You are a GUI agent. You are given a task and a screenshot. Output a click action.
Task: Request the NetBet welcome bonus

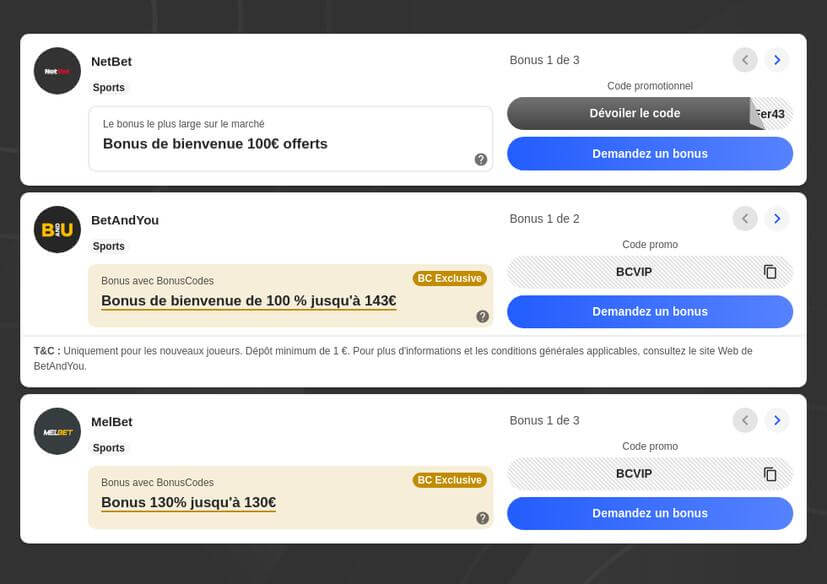pyautogui.click(x=649, y=153)
